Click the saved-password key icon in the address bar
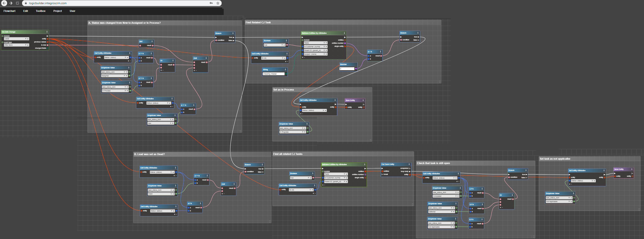 [211, 3]
